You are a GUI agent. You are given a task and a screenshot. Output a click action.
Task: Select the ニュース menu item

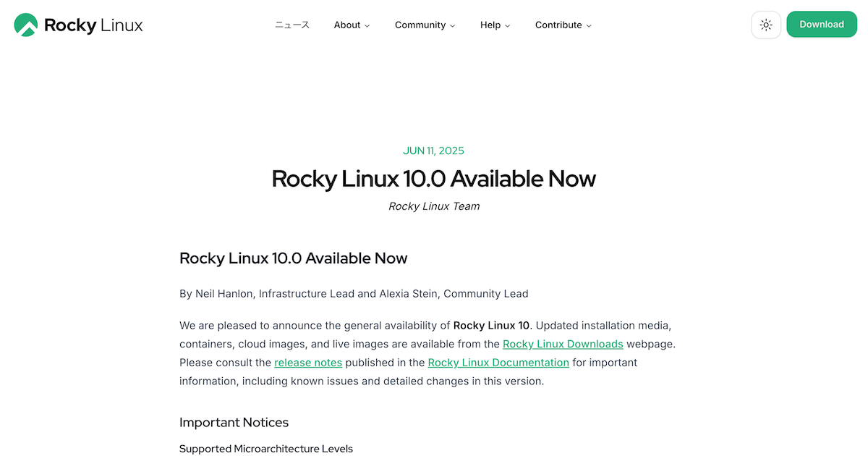coord(292,25)
